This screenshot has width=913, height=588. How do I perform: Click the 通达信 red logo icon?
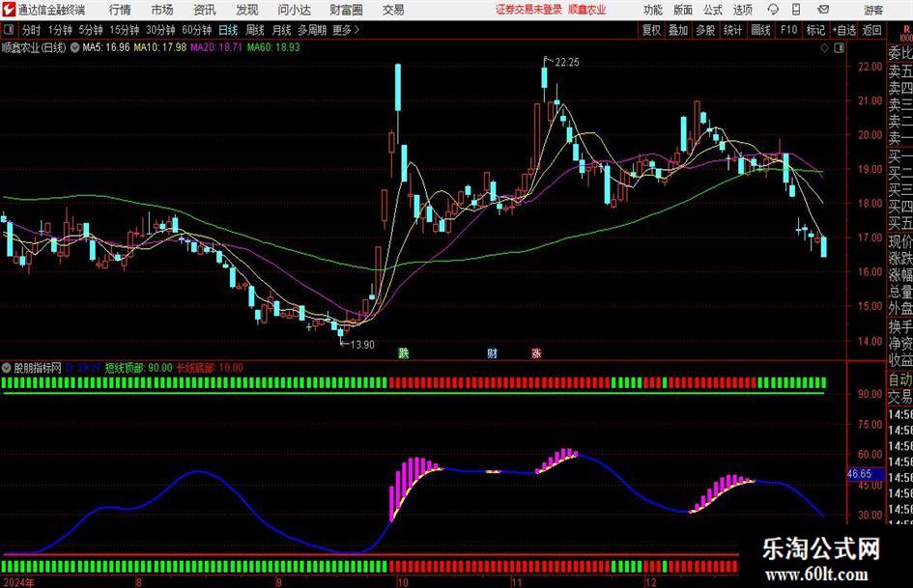point(9,10)
